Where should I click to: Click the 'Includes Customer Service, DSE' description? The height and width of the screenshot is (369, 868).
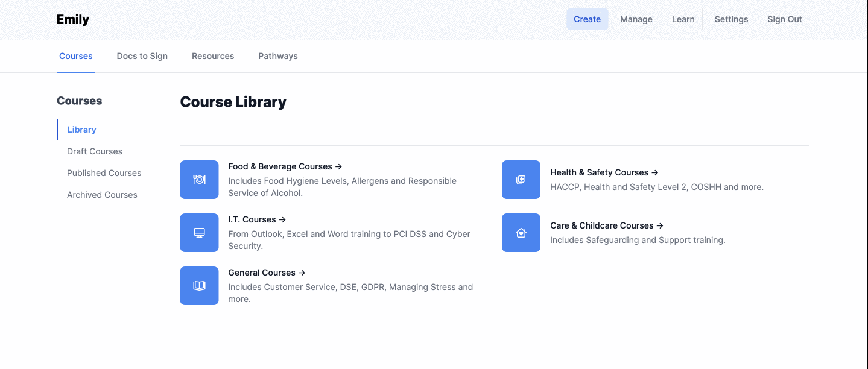tap(350, 293)
